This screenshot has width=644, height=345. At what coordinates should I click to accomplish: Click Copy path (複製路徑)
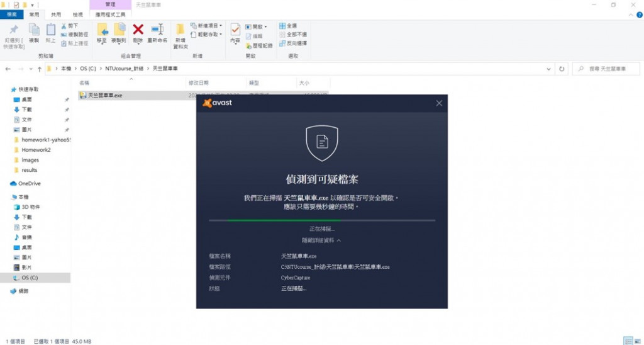(x=74, y=35)
